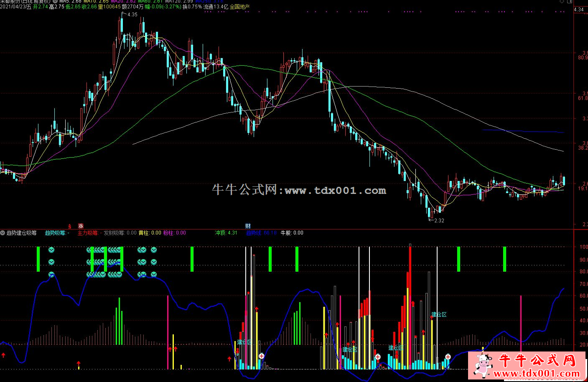
Task: Click the 黄柱: 0.00 indicator value
Action: pos(150,233)
